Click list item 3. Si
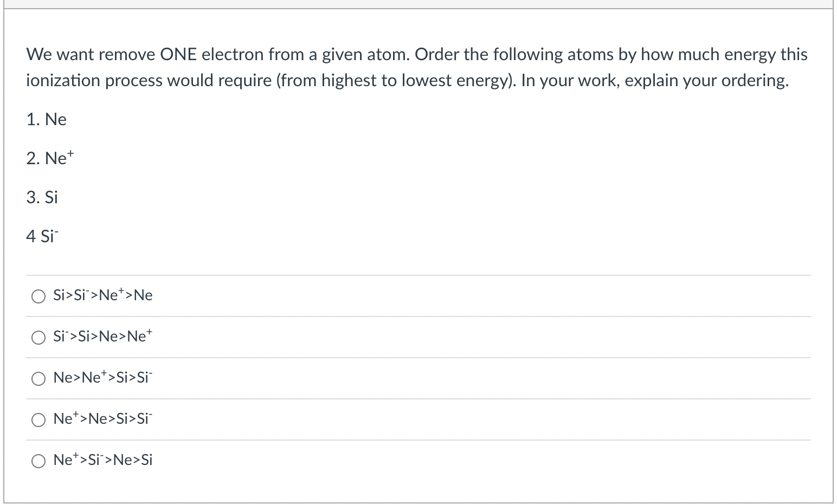 42,197
